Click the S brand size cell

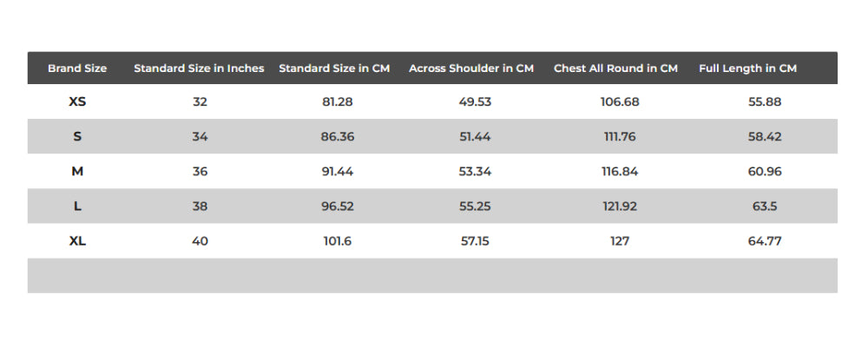pos(77,136)
